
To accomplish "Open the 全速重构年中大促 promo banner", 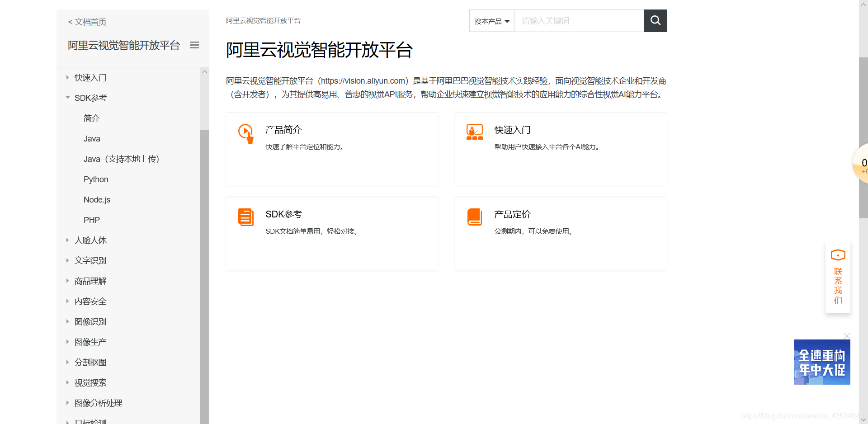I will 822,362.
